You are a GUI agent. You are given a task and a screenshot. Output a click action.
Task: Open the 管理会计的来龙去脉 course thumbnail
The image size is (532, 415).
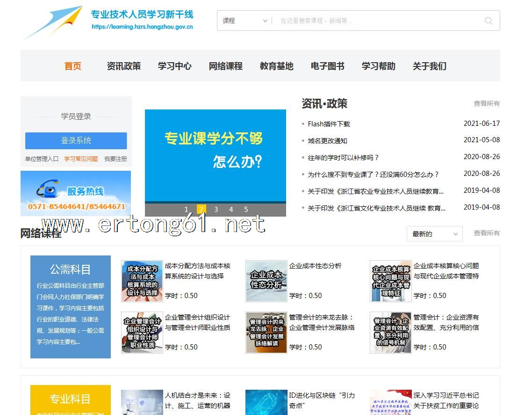tap(266, 333)
